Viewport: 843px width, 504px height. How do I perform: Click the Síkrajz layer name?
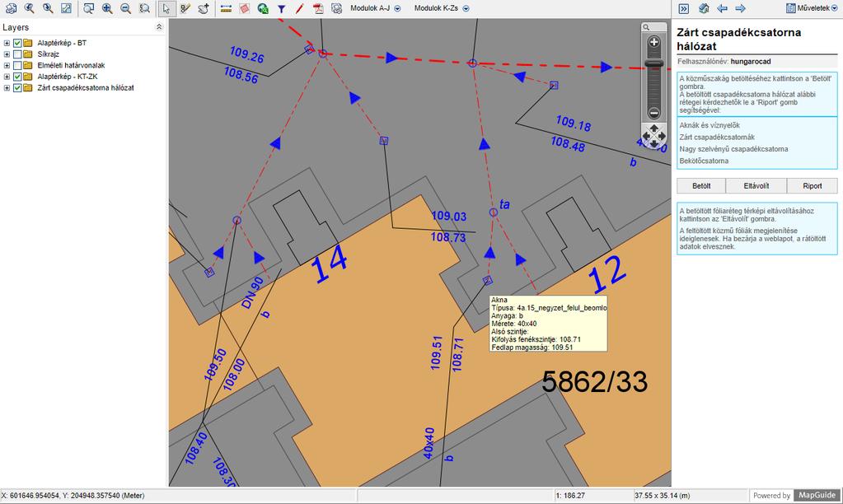click(x=49, y=54)
